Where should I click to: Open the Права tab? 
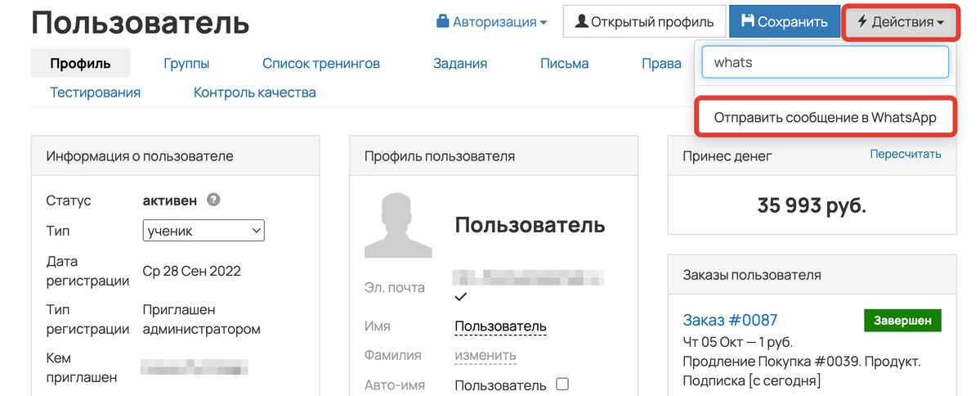(661, 63)
